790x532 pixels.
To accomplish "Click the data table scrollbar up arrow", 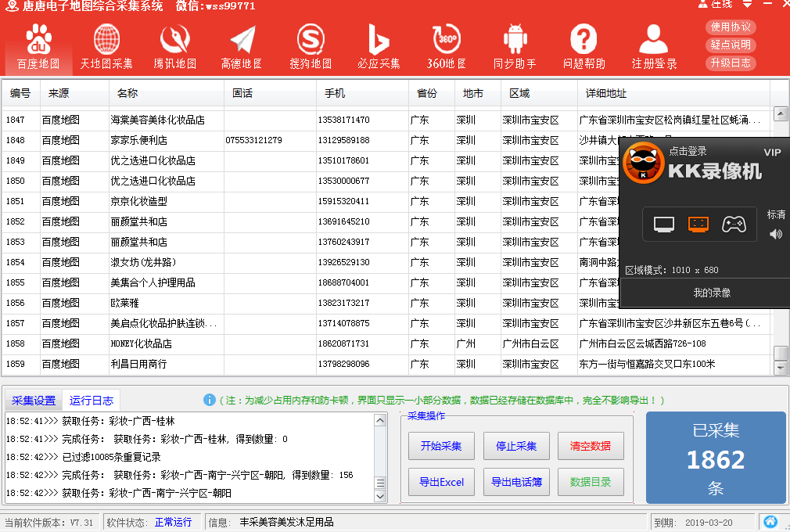I will 781,114.
